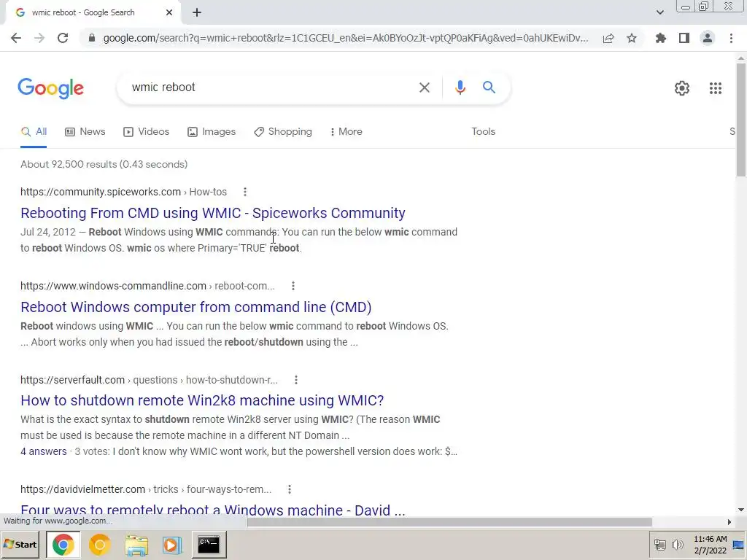This screenshot has height=560, width=747.
Task: Select the All results tab
Action: pyautogui.click(x=34, y=131)
